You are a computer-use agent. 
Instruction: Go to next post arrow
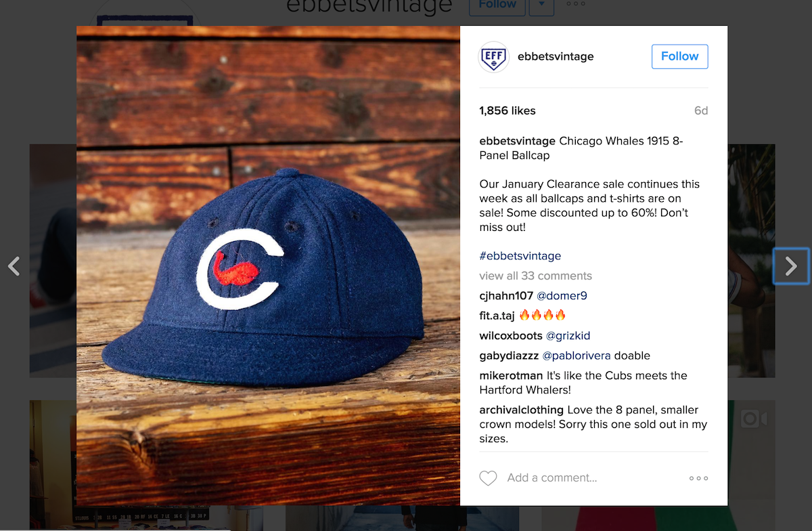[x=791, y=266]
